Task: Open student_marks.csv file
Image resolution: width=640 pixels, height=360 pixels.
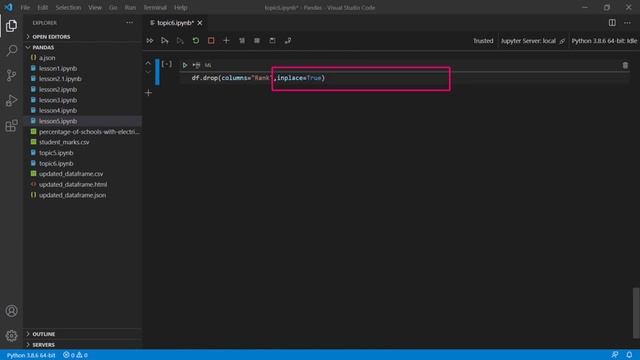Action: [83, 142]
